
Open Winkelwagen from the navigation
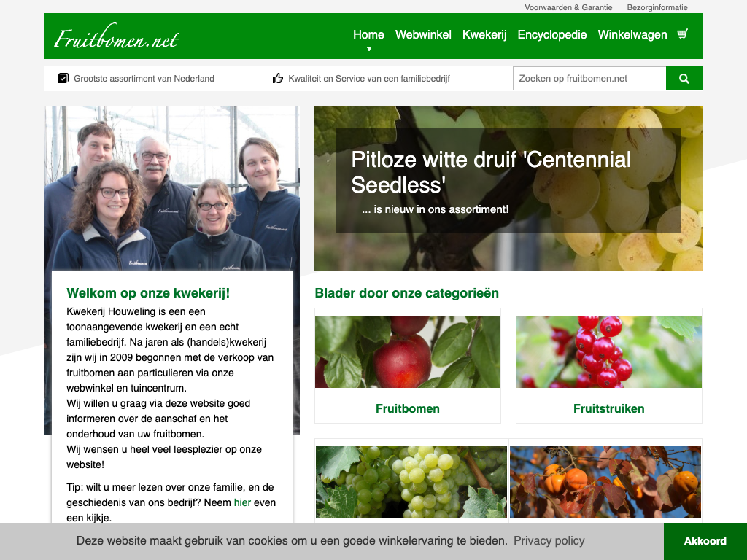pos(632,35)
